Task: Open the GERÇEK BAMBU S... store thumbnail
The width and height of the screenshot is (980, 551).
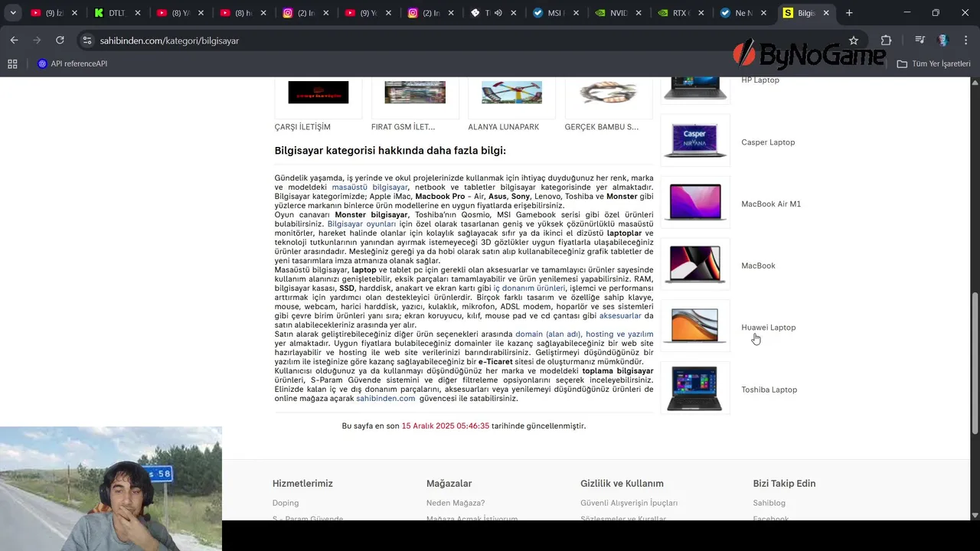Action: click(x=609, y=93)
